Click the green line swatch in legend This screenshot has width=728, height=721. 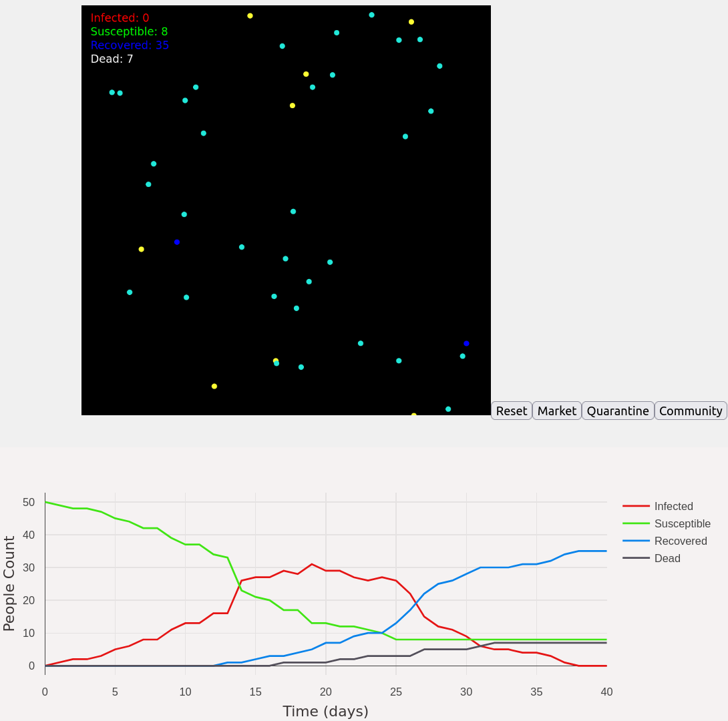(x=636, y=523)
